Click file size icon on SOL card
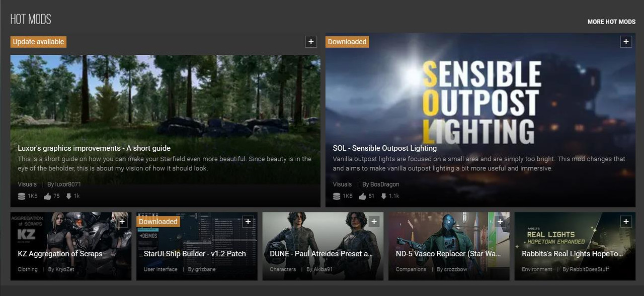644x296 pixels. tap(337, 196)
